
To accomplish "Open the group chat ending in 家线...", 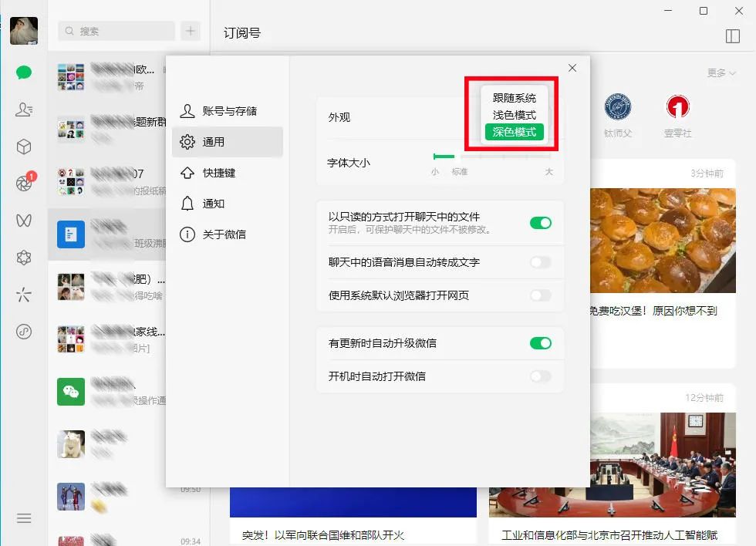I will click(x=106, y=339).
